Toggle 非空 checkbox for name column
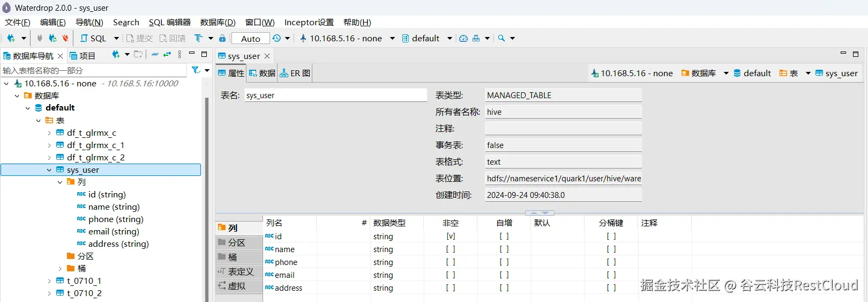868x302 pixels. [451, 249]
